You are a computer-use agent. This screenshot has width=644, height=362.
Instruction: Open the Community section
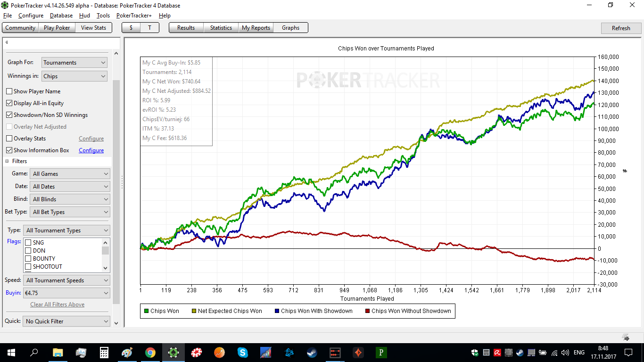tap(20, 28)
